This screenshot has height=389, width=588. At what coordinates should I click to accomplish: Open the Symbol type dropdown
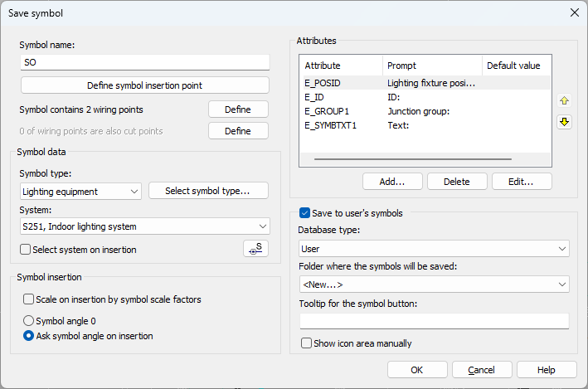pos(80,192)
